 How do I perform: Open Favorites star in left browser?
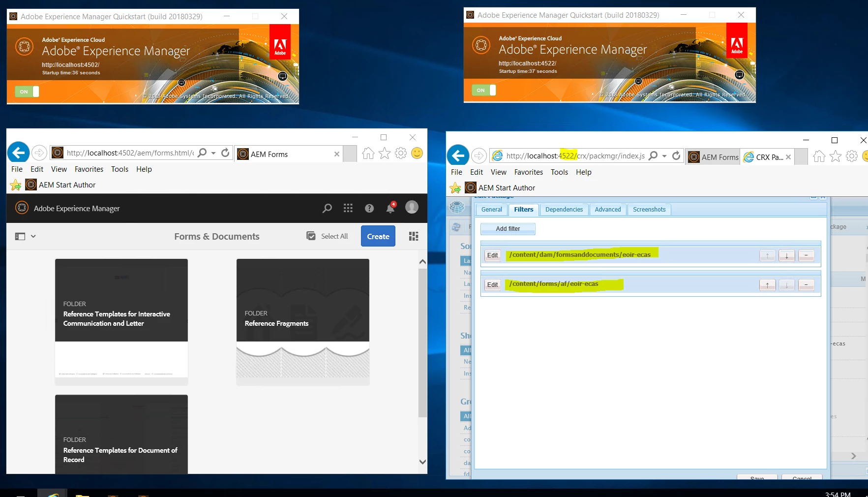point(385,154)
